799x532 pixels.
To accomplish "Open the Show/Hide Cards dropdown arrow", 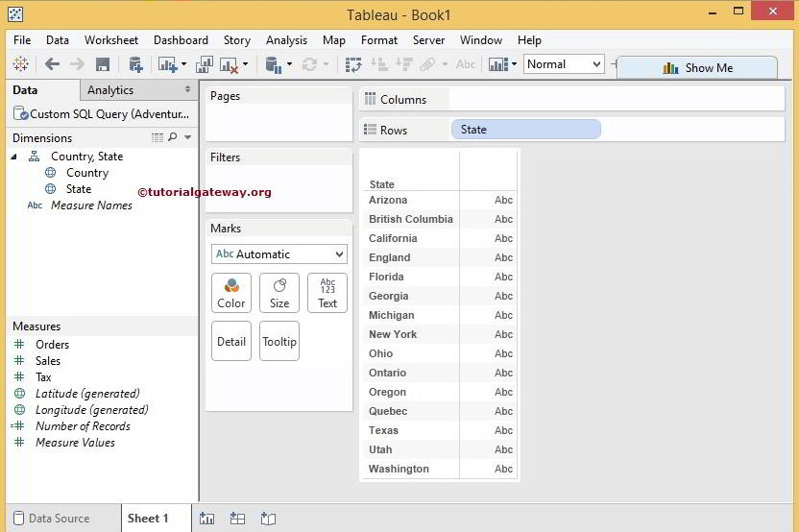I will [x=514, y=64].
